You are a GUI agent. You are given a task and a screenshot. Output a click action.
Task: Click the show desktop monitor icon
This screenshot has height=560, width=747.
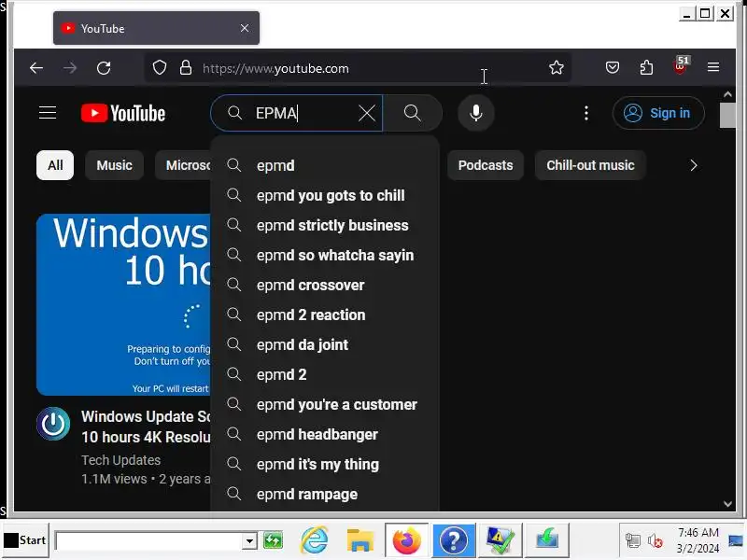point(736,540)
